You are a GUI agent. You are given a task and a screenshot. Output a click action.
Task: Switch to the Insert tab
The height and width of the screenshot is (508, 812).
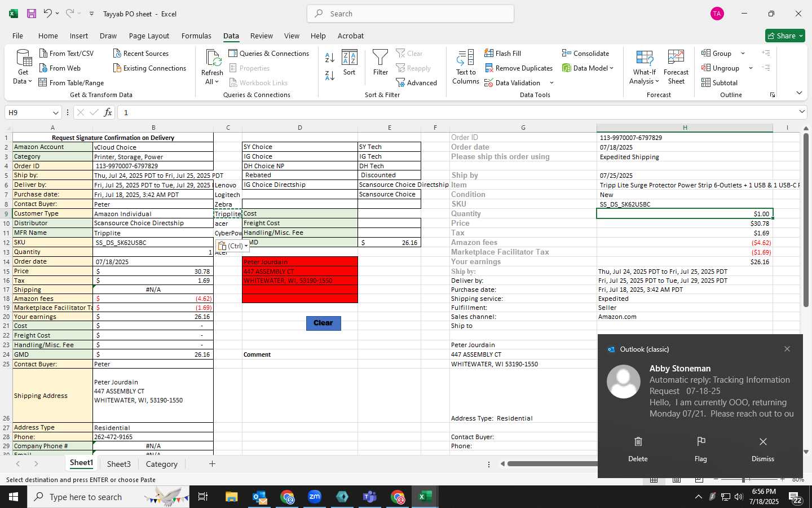click(79, 36)
